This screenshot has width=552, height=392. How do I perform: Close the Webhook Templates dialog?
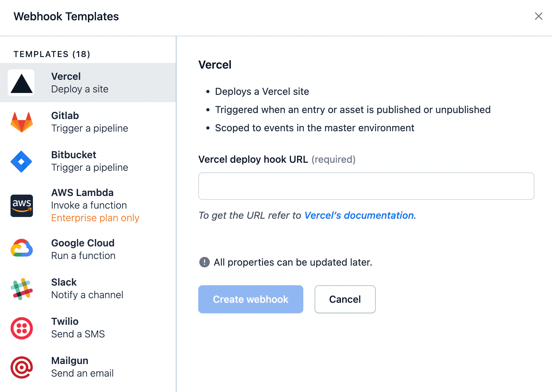point(538,16)
